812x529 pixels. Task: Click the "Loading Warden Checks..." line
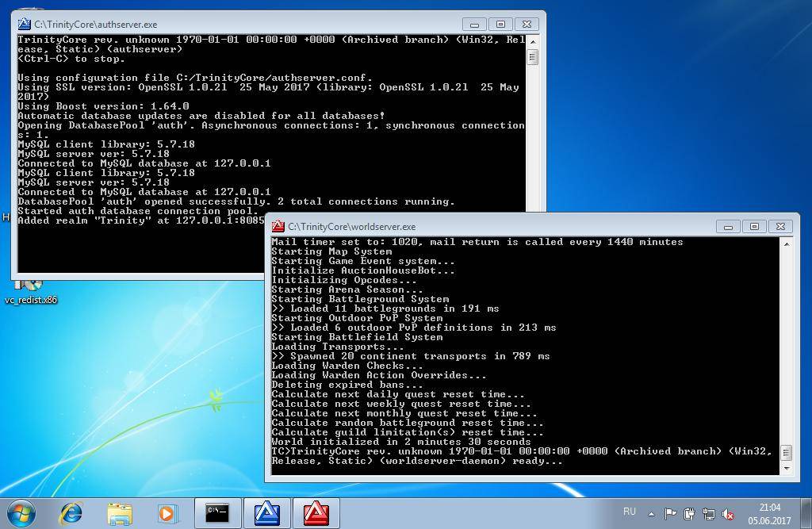coord(347,366)
